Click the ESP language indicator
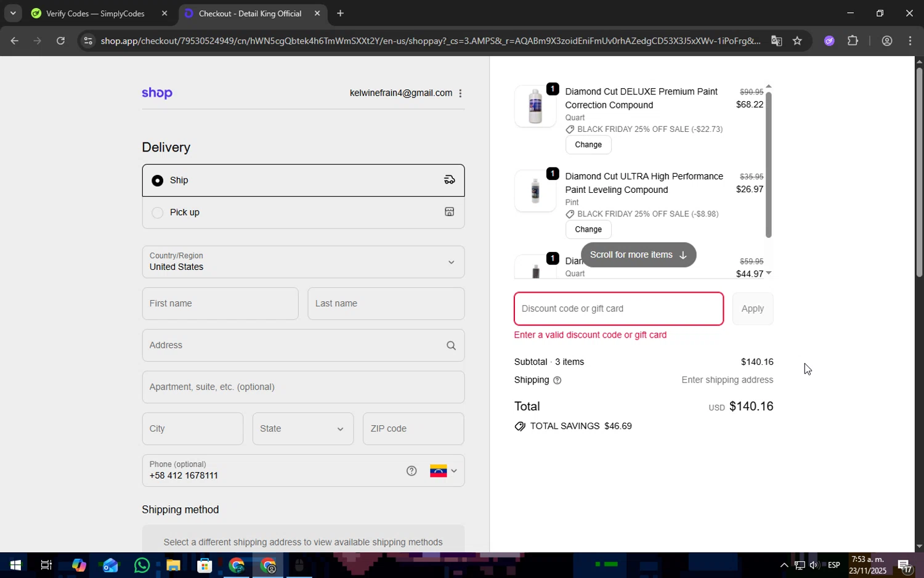924x578 pixels. click(x=834, y=566)
